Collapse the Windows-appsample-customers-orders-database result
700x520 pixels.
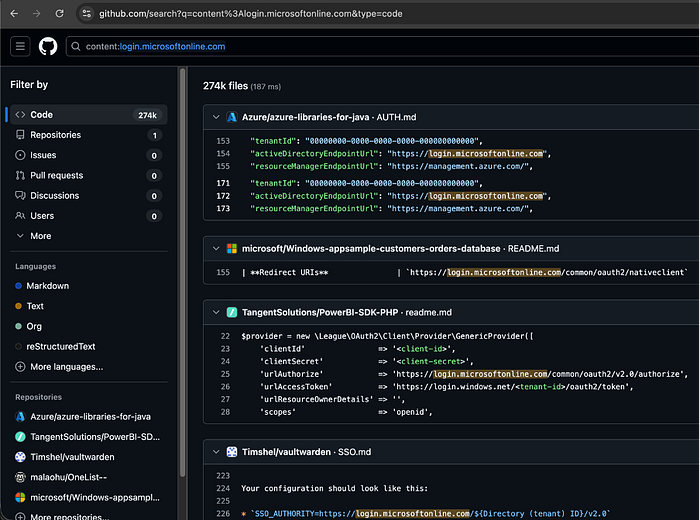(x=215, y=248)
